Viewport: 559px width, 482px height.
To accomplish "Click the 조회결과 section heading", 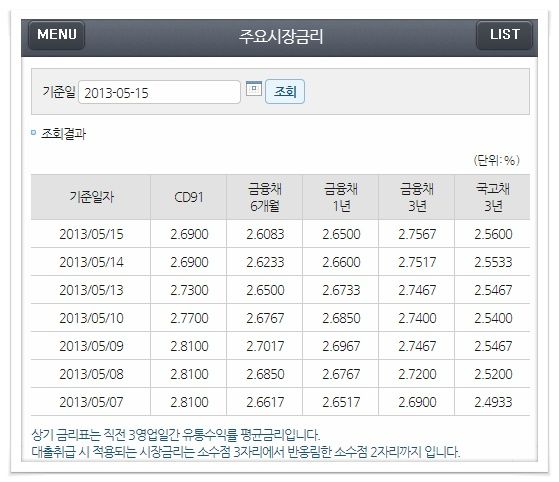I will (x=63, y=134).
